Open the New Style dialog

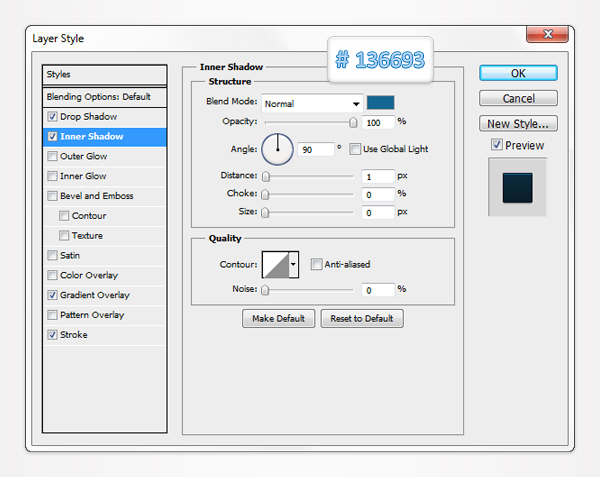pos(518,124)
